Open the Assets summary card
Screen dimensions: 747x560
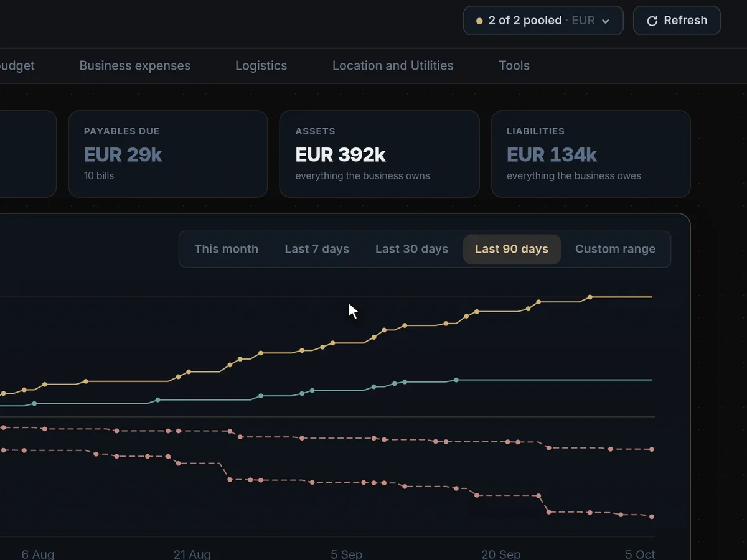tap(380, 154)
